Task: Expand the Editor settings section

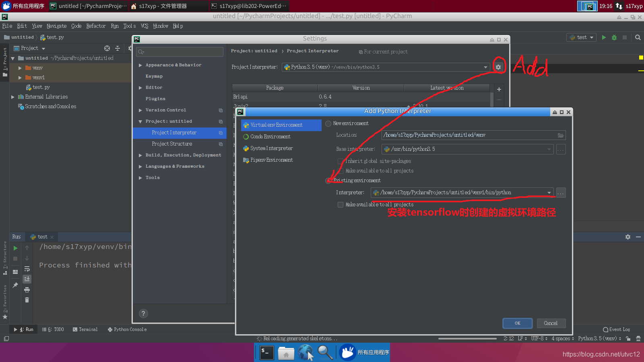Action: coord(140,88)
